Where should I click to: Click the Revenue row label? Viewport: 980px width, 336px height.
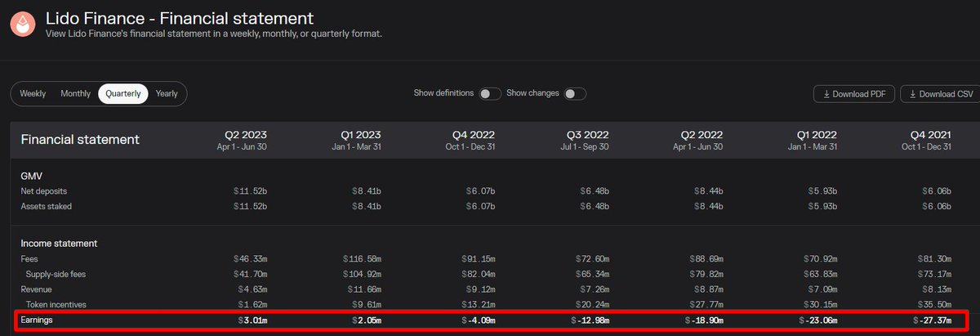click(x=37, y=289)
